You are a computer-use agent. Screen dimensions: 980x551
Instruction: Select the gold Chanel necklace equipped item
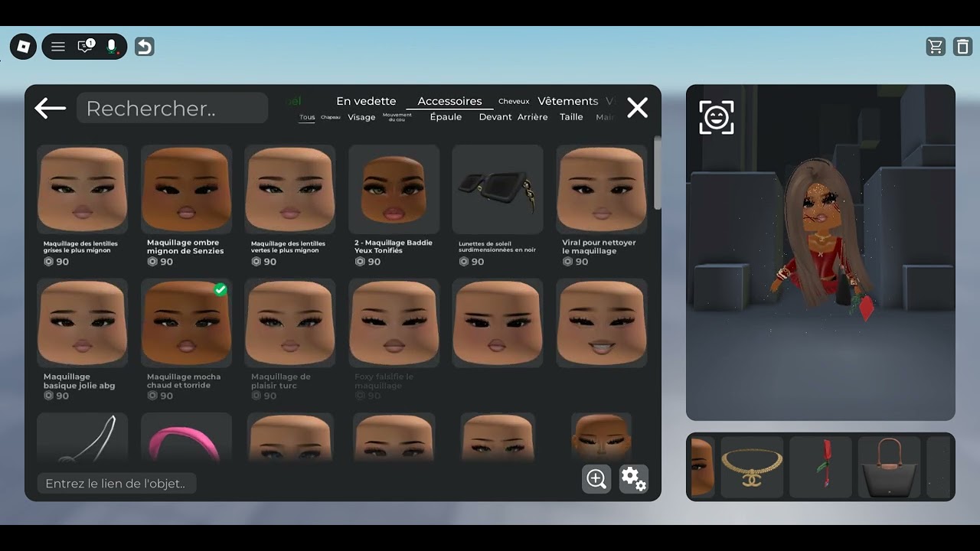tap(752, 467)
